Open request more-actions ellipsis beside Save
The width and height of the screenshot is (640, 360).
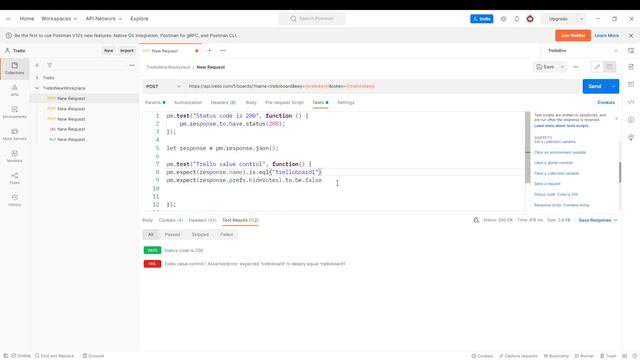[x=576, y=67]
